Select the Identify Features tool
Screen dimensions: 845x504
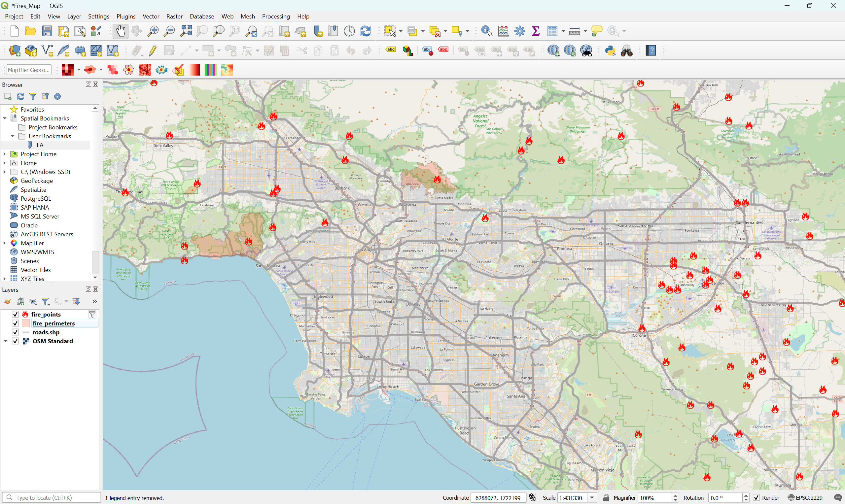pyautogui.click(x=486, y=31)
